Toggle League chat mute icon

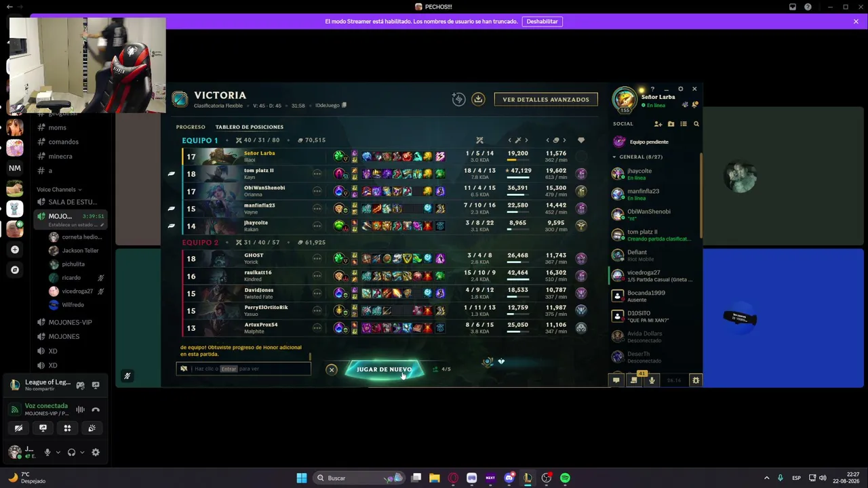[184, 369]
